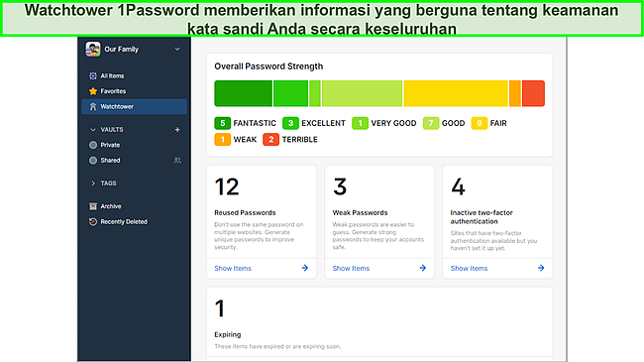Viewport: 644px width, 362px height.
Task: Click the Inactive two-factor authentication heading
Action: [482, 217]
